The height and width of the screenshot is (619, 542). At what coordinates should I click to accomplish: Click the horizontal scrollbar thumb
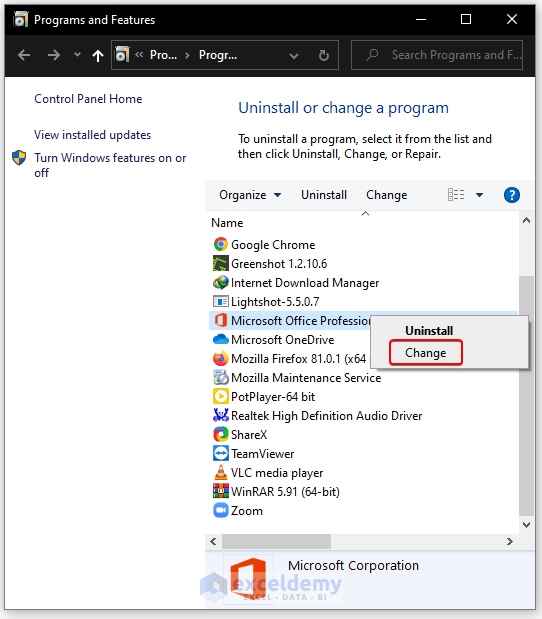276,541
